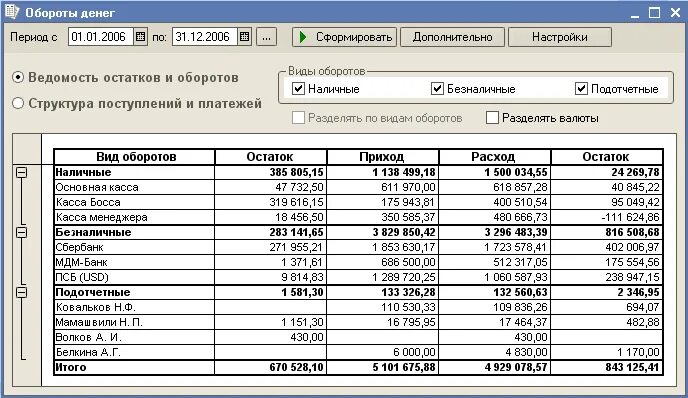Open calendar picker for end date 31.12.2006
The width and height of the screenshot is (688, 398).
point(244,37)
